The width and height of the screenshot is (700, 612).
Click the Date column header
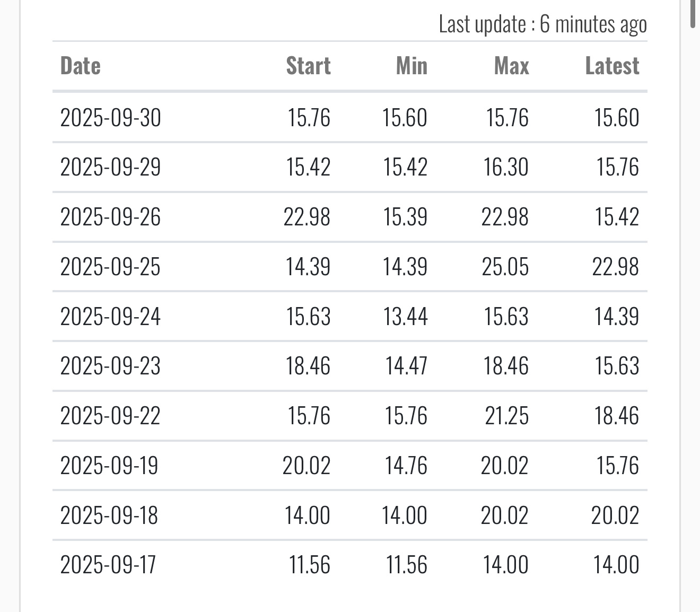pyautogui.click(x=81, y=66)
